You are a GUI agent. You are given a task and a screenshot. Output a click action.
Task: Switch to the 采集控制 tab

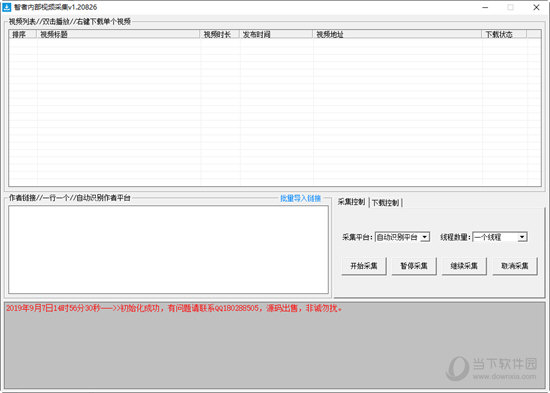pos(351,202)
